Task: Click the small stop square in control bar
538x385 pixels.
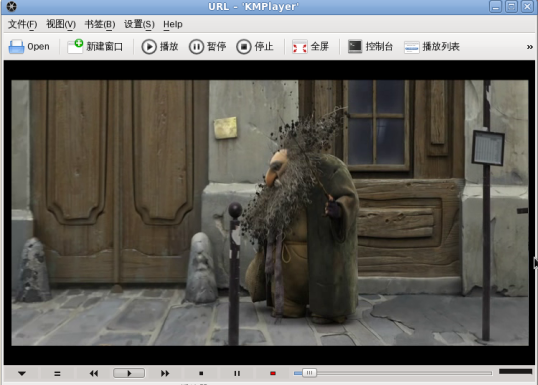Action: click(201, 373)
